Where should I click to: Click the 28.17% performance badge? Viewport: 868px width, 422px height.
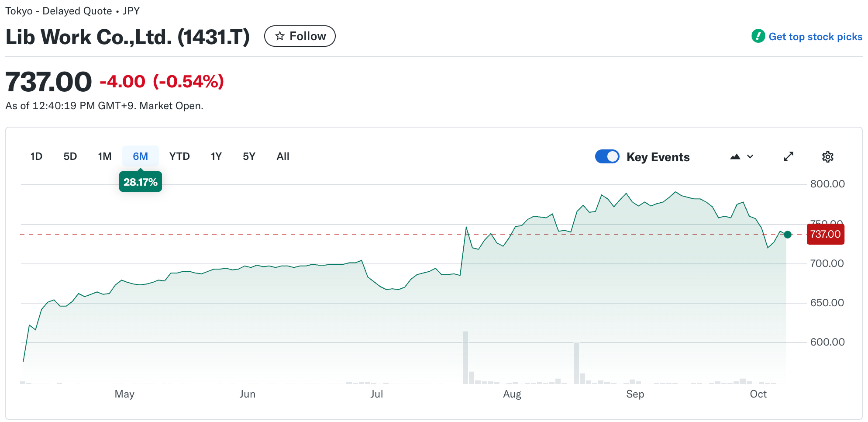[x=140, y=182]
